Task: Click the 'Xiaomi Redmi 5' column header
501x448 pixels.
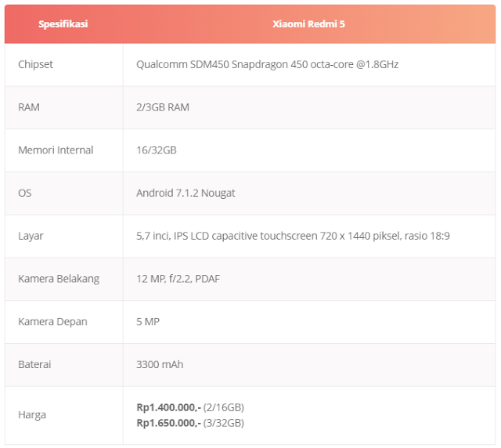Action: click(x=308, y=24)
